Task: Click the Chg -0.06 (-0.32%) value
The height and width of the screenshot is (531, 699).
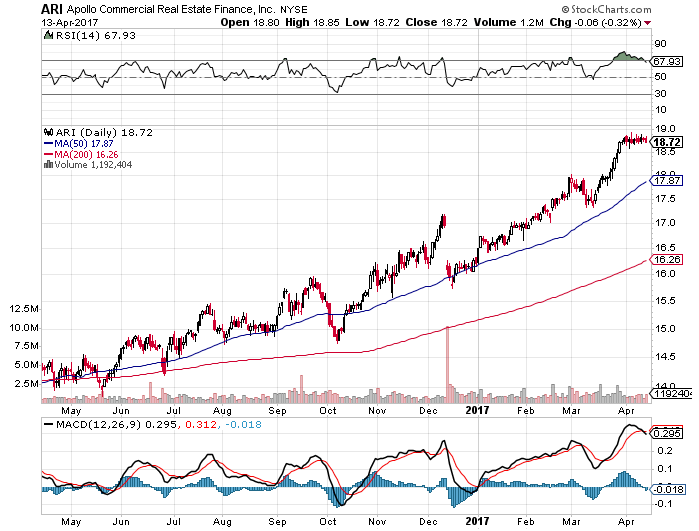Action: coord(595,22)
